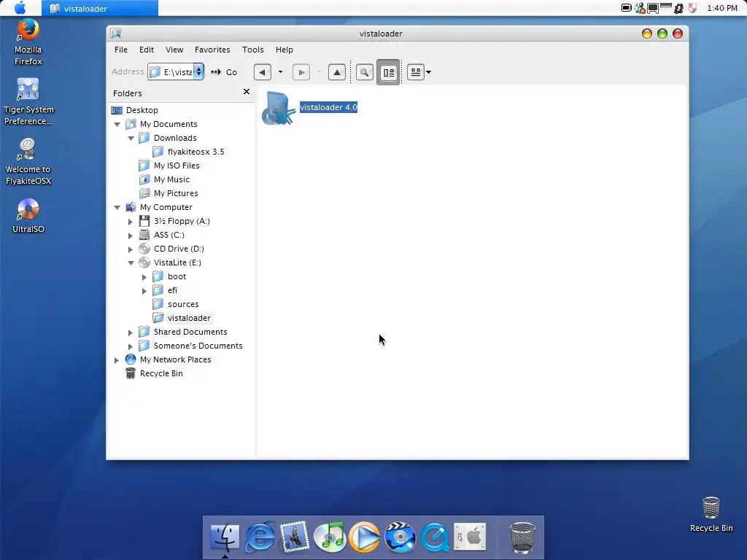Open the Views dropdown arrow
Image resolution: width=747 pixels, height=560 pixels.
tap(429, 72)
